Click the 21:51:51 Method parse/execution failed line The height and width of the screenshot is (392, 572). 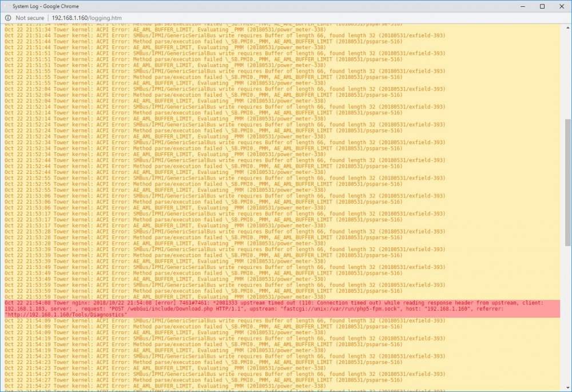tap(203, 60)
